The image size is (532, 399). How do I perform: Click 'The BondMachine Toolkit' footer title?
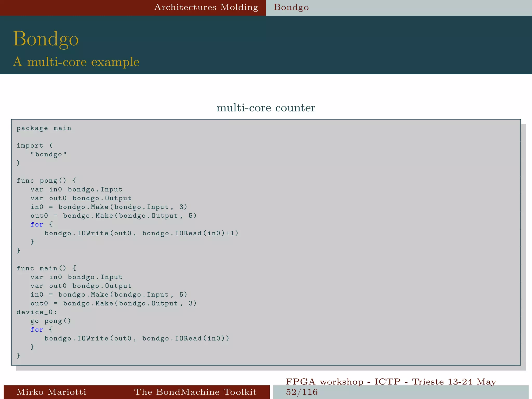pyautogui.click(x=195, y=392)
